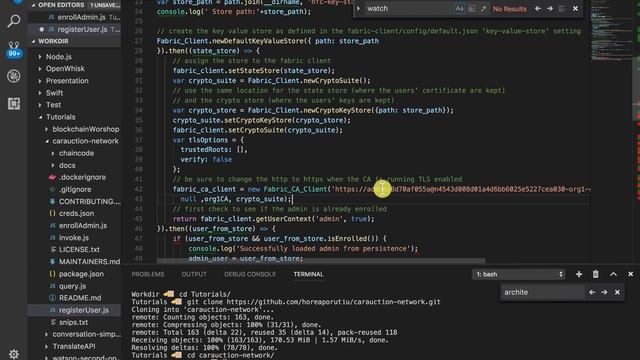
Task: Expand the Test folder
Action: (x=74, y=105)
